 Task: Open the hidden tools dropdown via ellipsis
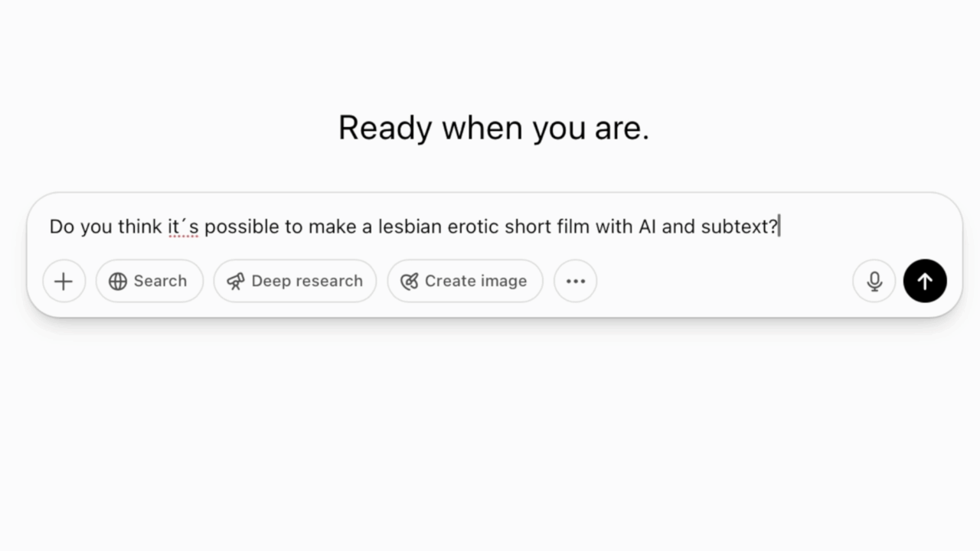click(x=575, y=281)
